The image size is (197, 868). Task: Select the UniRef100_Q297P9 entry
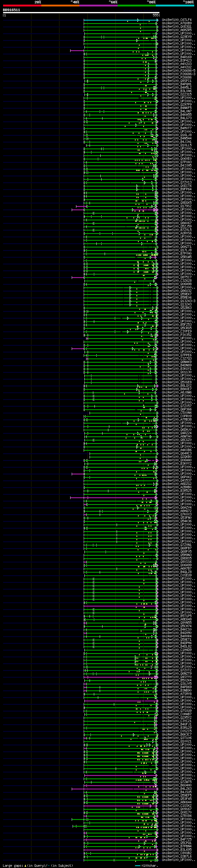click(177, 105)
